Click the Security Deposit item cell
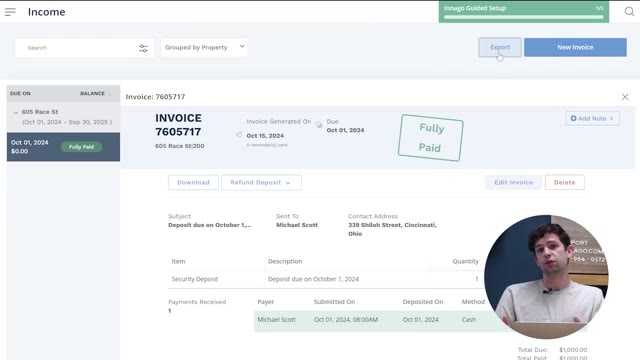640x360 pixels. [195, 279]
